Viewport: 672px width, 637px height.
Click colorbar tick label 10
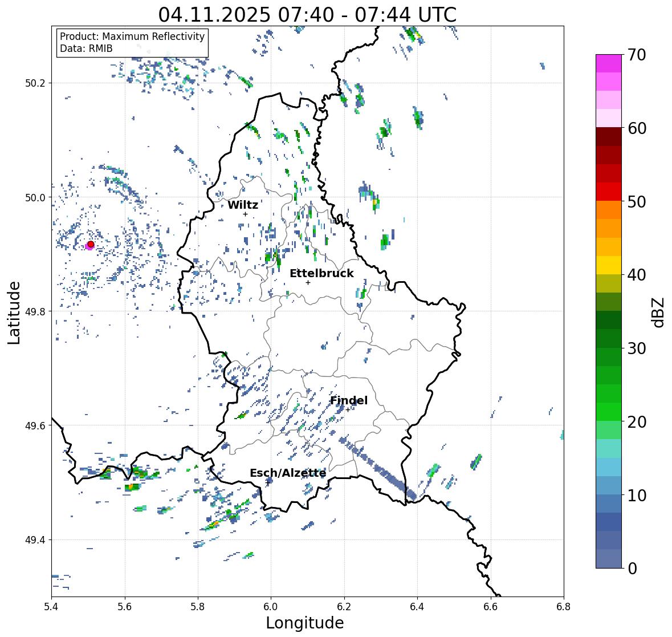[x=637, y=495]
